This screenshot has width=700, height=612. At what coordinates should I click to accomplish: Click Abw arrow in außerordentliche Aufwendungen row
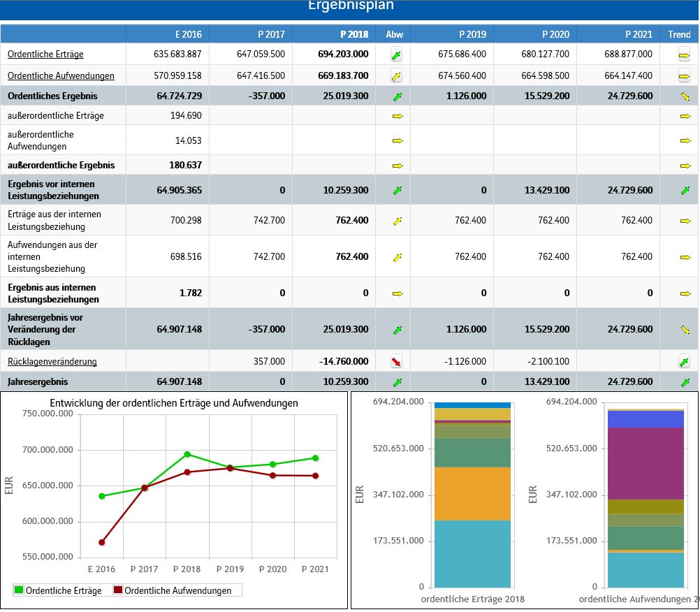tap(398, 140)
